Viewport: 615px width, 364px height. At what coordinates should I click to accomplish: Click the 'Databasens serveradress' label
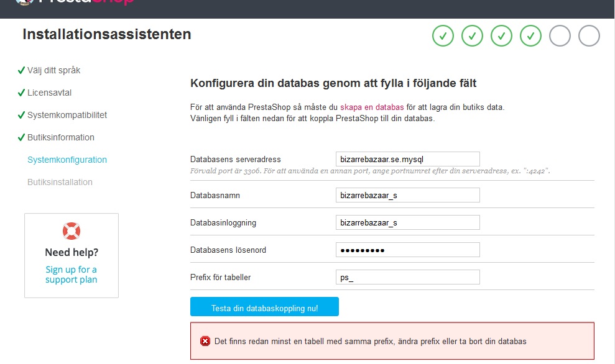pos(235,160)
